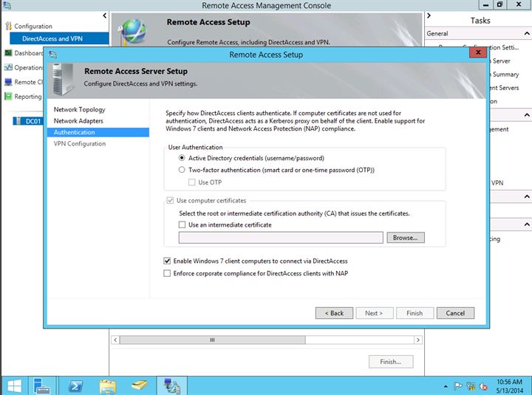
Task: Click the certificate authority text field
Action: click(x=281, y=237)
